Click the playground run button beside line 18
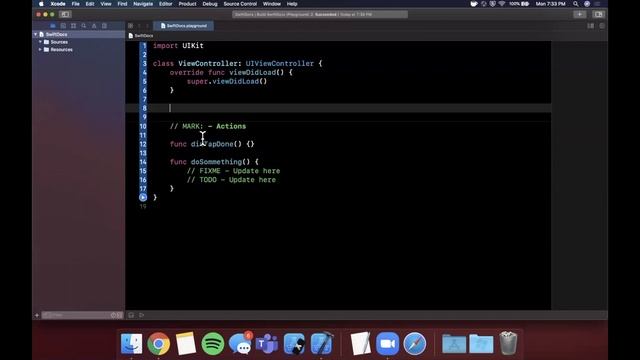Image resolution: width=640 pixels, height=360 pixels. coord(143,198)
